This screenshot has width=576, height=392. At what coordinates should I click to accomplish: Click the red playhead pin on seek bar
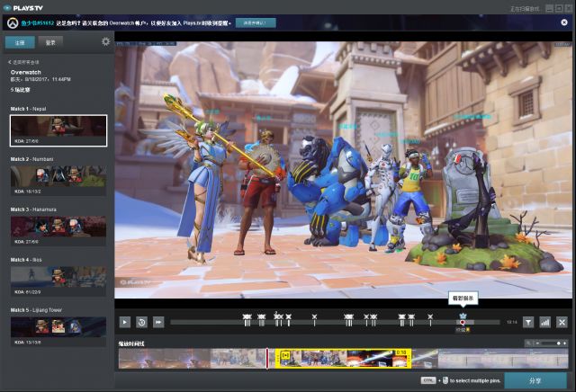[x=463, y=322]
